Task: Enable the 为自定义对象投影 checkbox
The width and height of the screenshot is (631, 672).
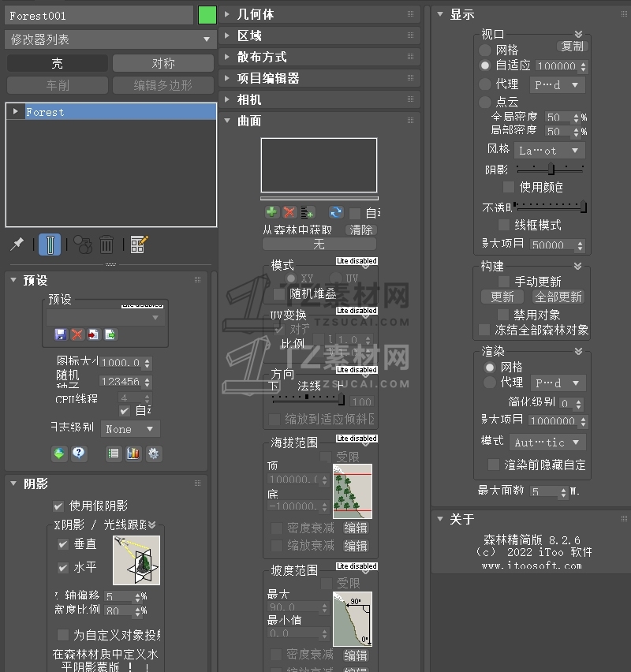Action: (63, 634)
